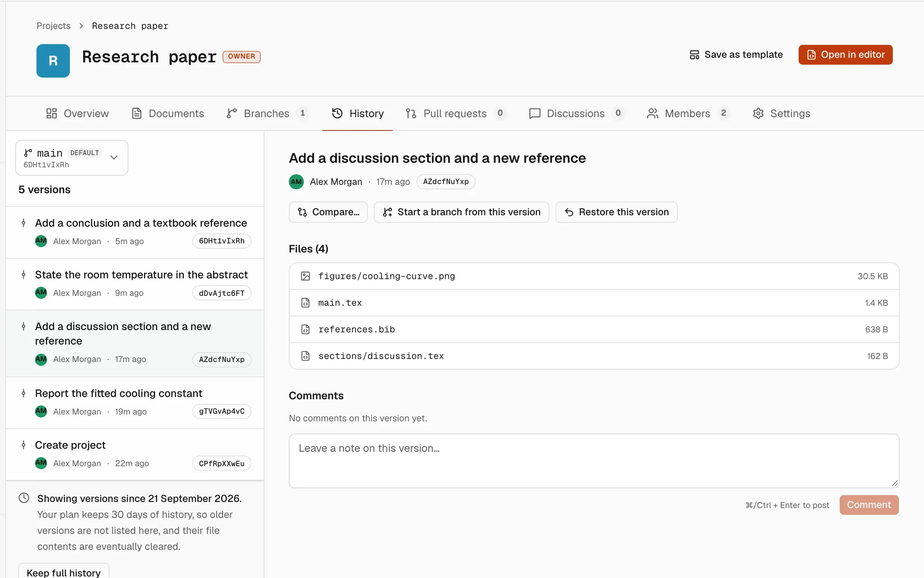Click version hash 6DHt1vIxRh badge in list
Image resolution: width=924 pixels, height=578 pixels.
222,241
